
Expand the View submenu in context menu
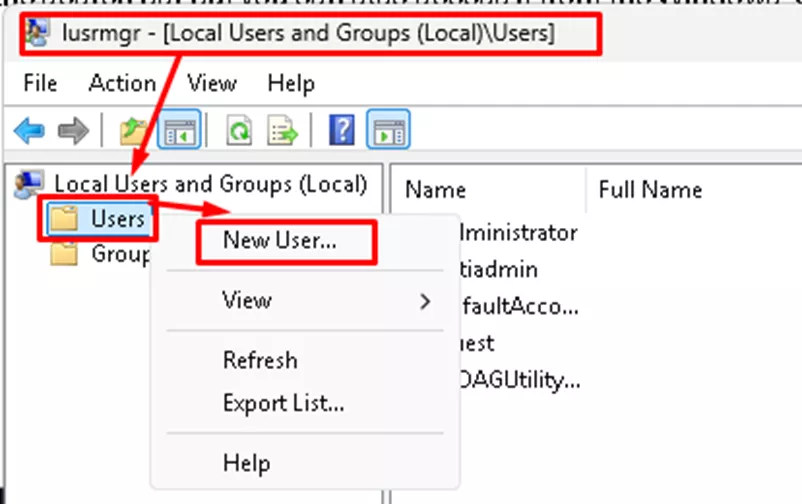304,301
